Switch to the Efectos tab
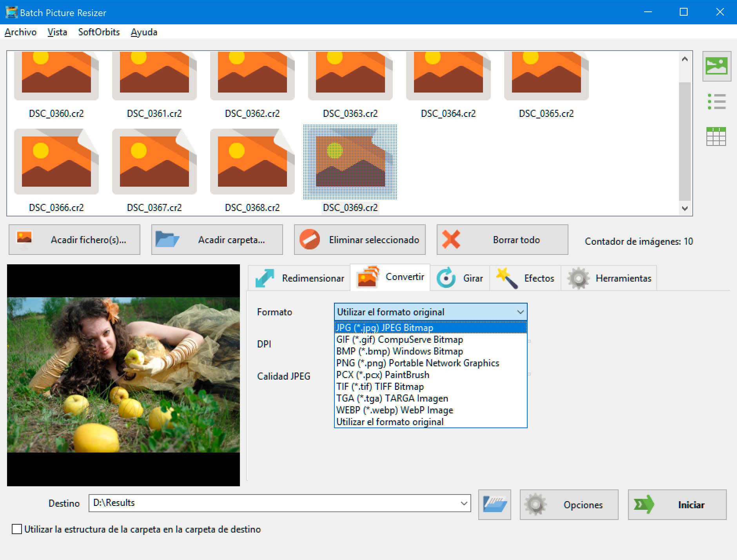This screenshot has width=737, height=560. point(525,278)
